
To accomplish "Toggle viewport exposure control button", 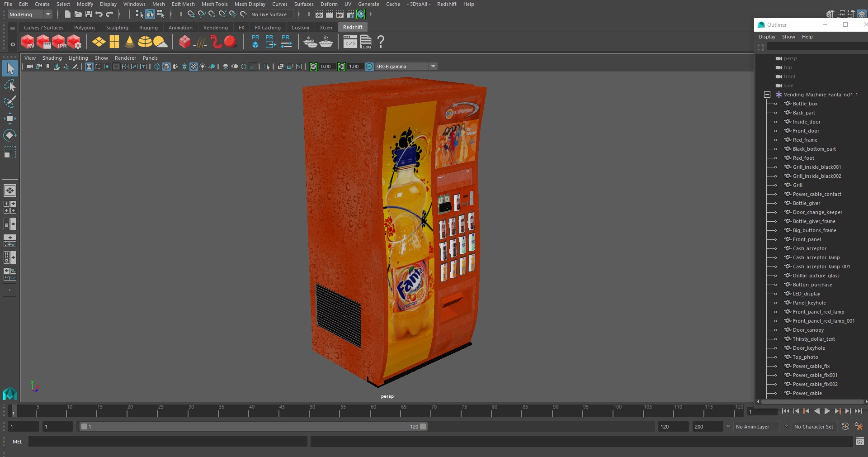I will (313, 67).
